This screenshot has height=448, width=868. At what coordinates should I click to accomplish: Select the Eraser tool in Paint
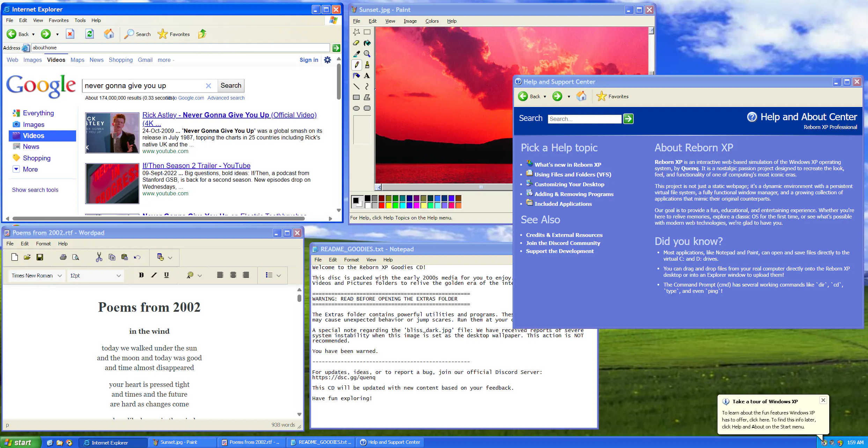(x=356, y=43)
